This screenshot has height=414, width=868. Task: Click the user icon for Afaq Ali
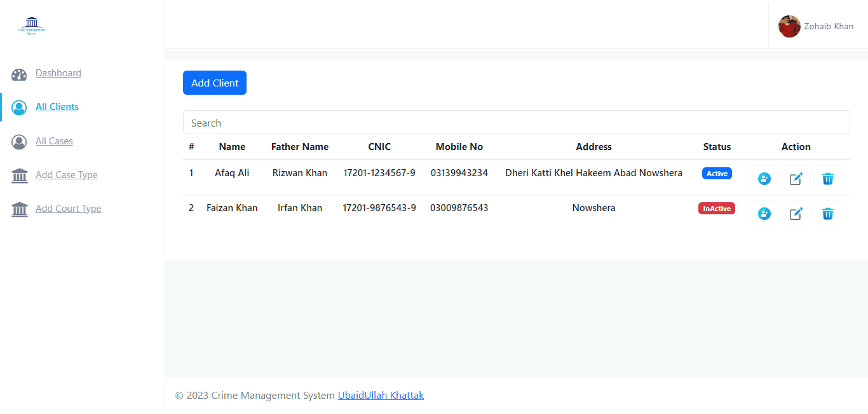(x=764, y=179)
